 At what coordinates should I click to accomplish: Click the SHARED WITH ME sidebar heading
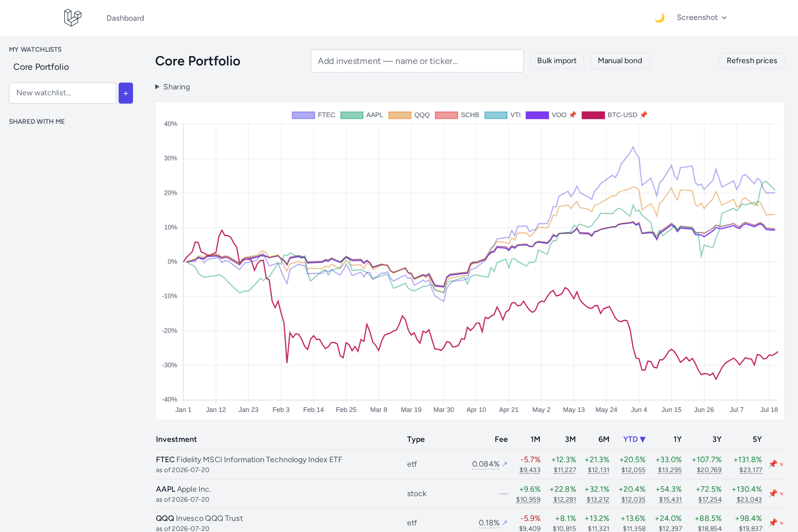pyautogui.click(x=37, y=122)
